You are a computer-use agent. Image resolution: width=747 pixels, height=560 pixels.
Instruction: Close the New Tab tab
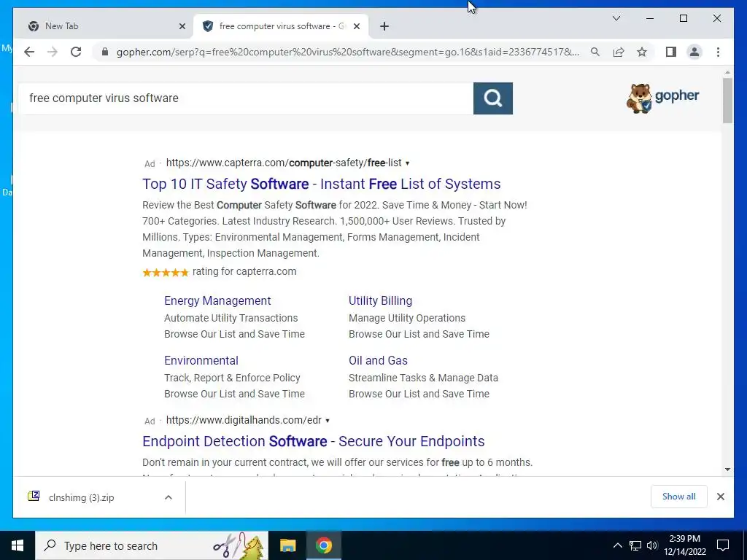point(182,27)
